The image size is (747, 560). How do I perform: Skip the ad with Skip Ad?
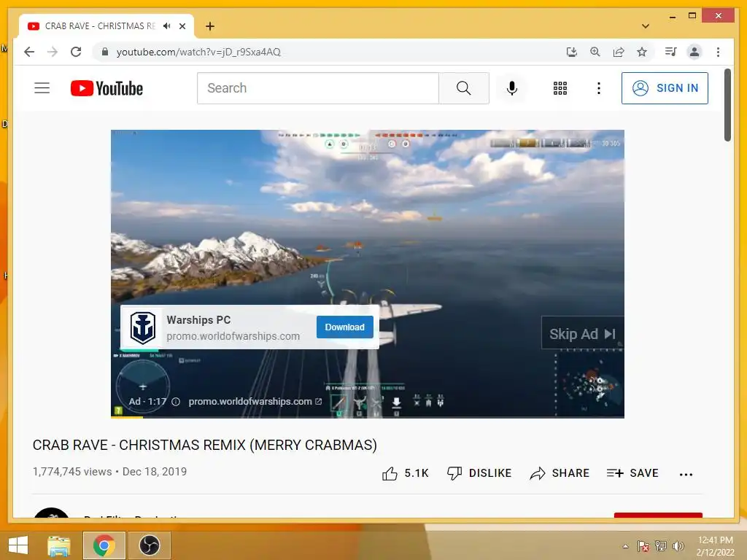point(582,334)
